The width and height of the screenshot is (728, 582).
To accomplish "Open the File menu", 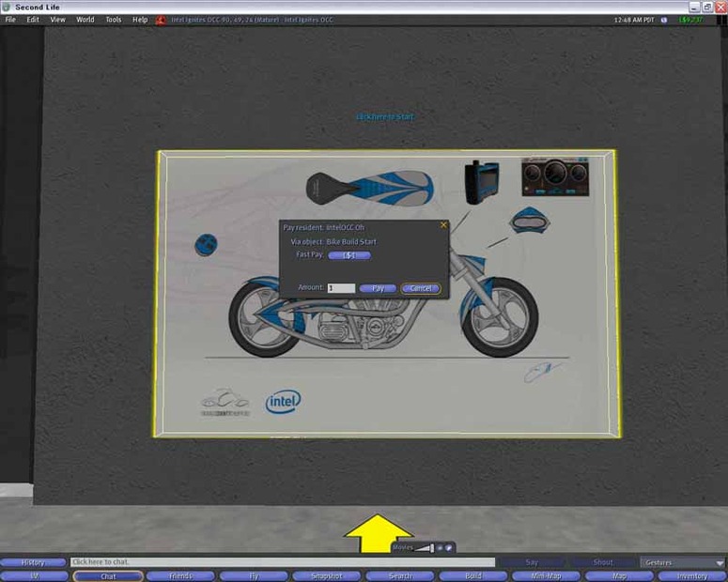I will tap(10, 20).
